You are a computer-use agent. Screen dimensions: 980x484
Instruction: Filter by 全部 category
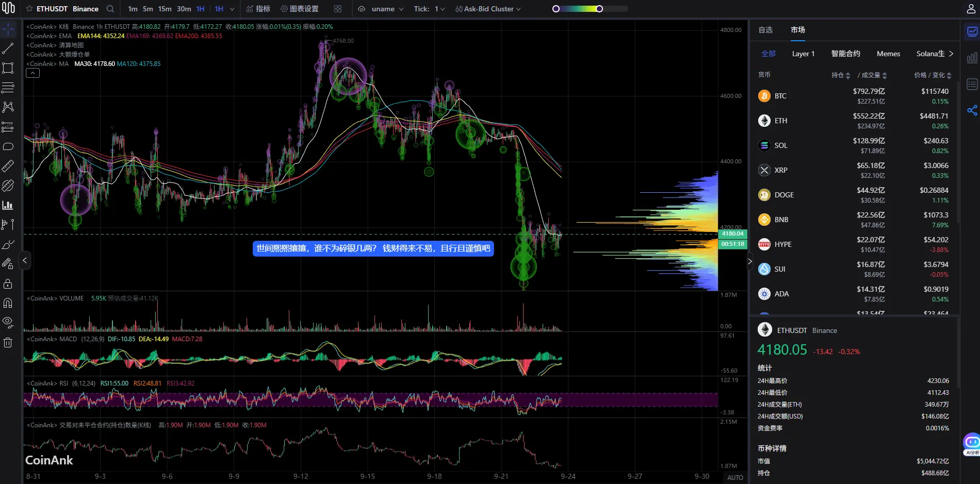coord(769,54)
